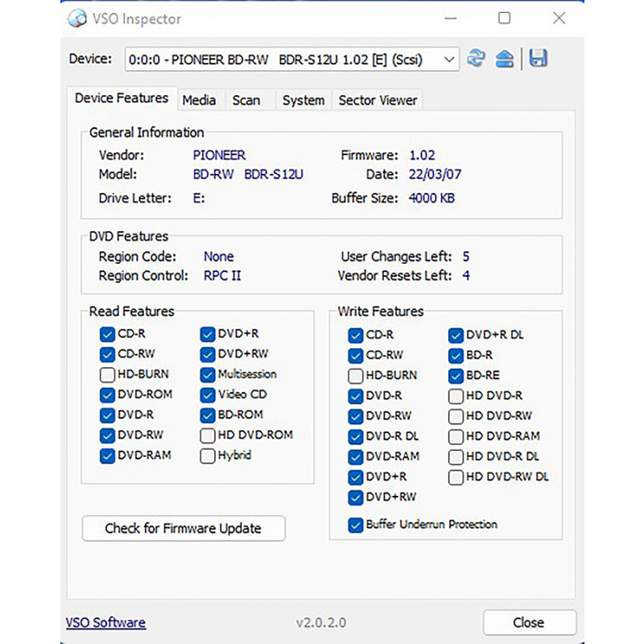Toggle Read Features DVD-ROM checkbox
The width and height of the screenshot is (644, 644).
tap(107, 395)
